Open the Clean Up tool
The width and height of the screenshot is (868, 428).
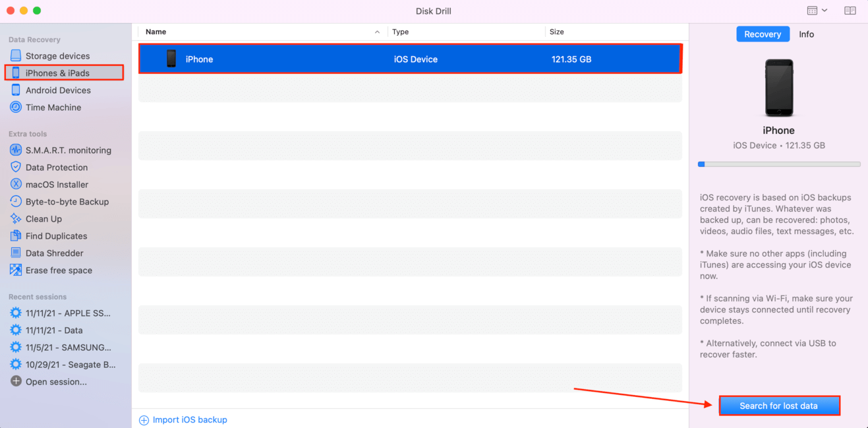(43, 219)
